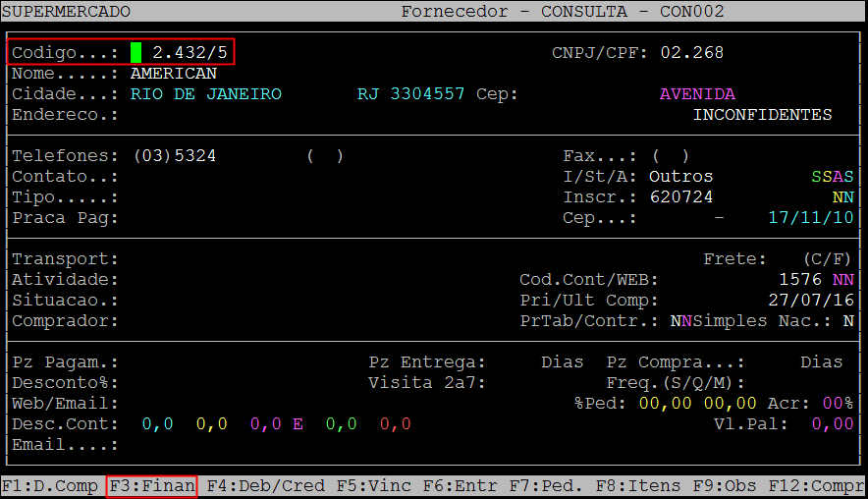
Task: Click the Pri/Ult Comp date 27/07/16
Action: 811,301
